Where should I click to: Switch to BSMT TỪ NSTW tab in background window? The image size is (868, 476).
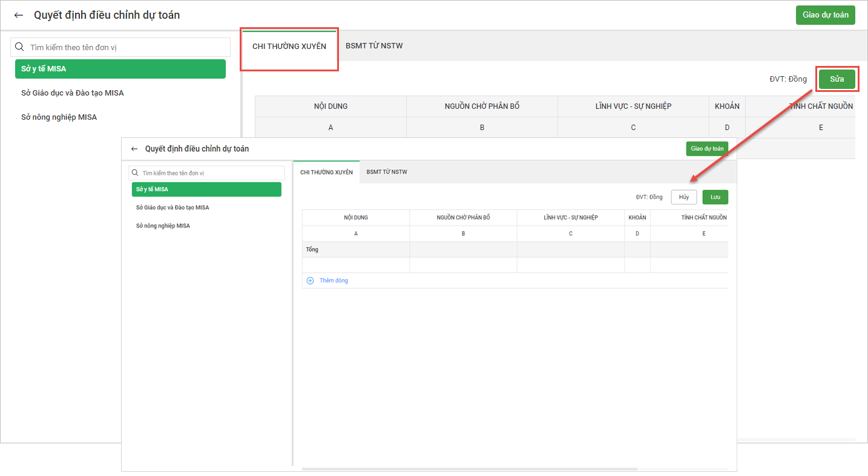point(374,46)
